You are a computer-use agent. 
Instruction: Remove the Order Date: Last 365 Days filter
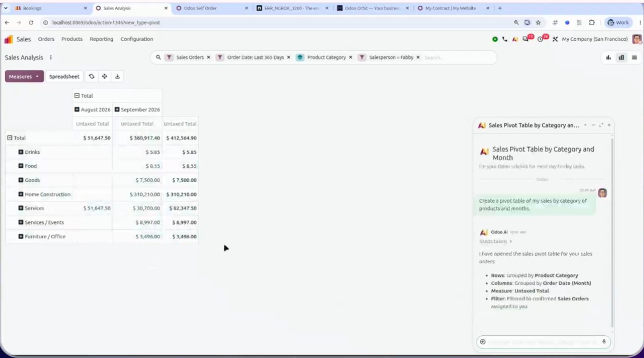click(288, 58)
